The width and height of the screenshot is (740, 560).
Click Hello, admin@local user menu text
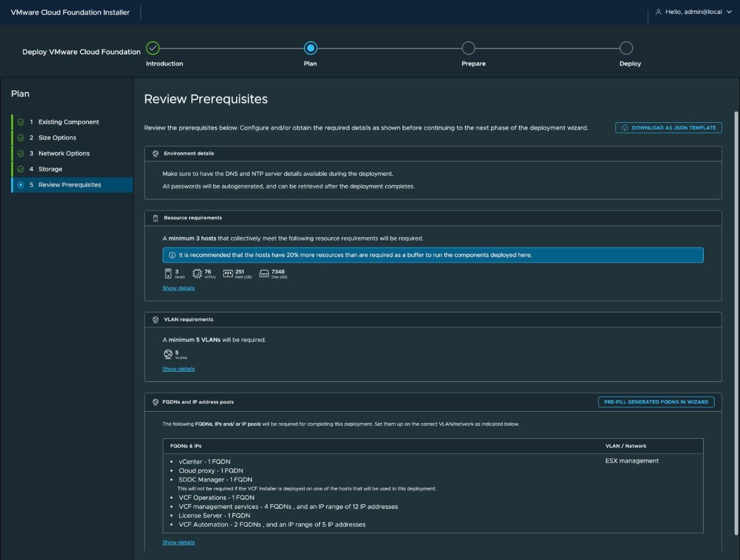(693, 12)
